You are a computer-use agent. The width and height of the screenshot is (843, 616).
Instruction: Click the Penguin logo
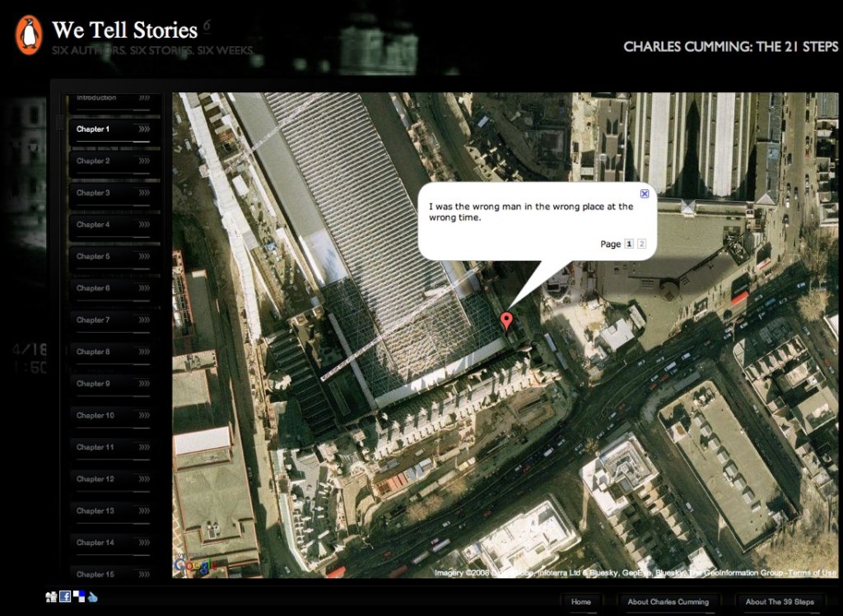tap(29, 35)
